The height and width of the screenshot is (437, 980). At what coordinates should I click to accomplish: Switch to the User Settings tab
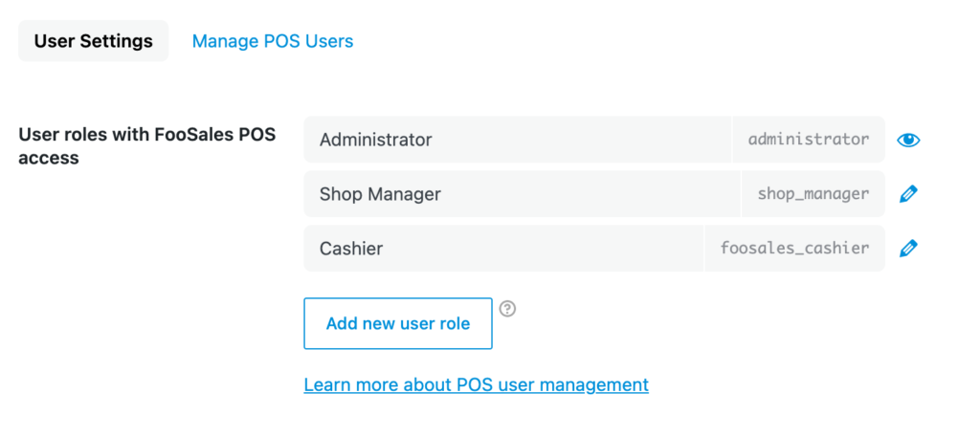93,41
